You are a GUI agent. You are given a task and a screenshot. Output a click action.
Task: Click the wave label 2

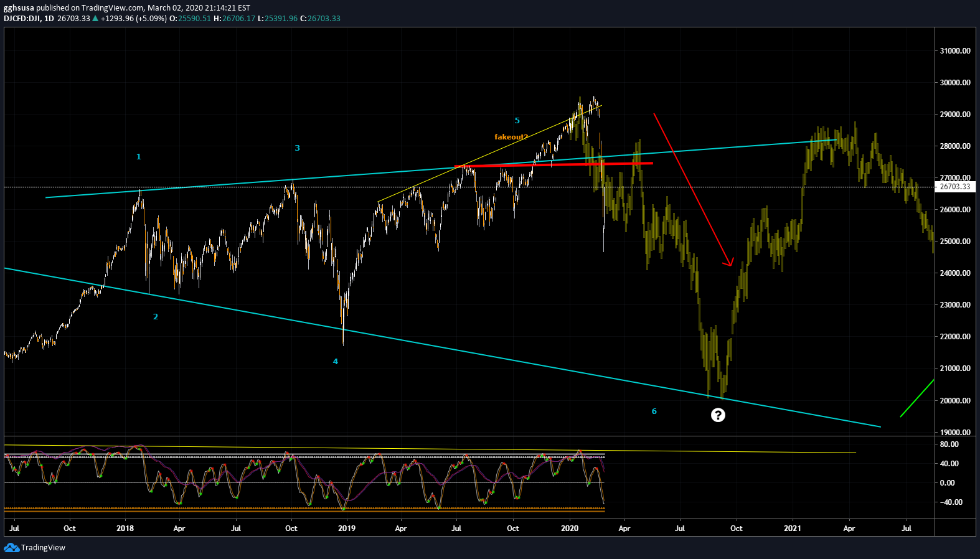tap(156, 317)
